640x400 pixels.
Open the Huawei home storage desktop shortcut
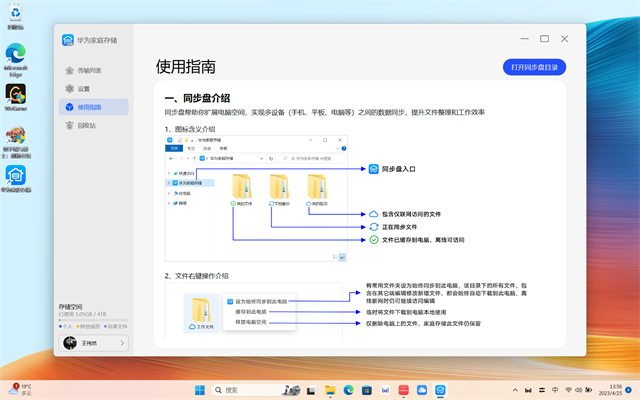pyautogui.click(x=16, y=179)
